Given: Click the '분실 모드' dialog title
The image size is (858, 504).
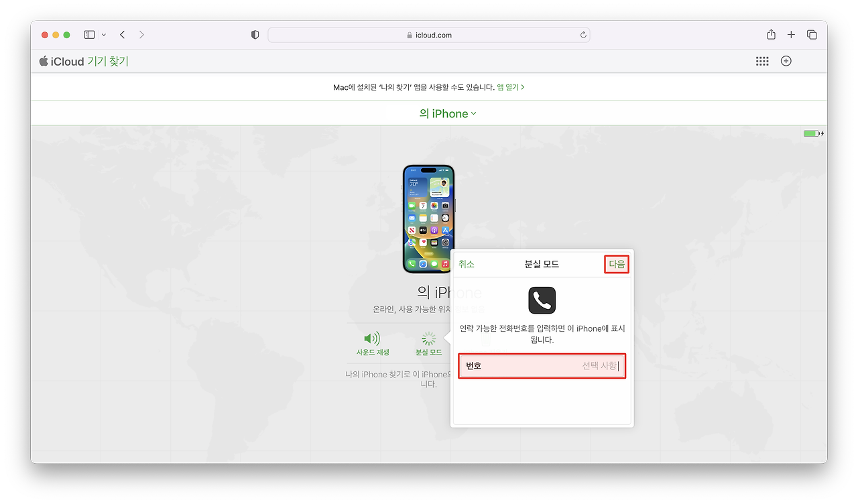Looking at the screenshot, I should pos(542,264).
